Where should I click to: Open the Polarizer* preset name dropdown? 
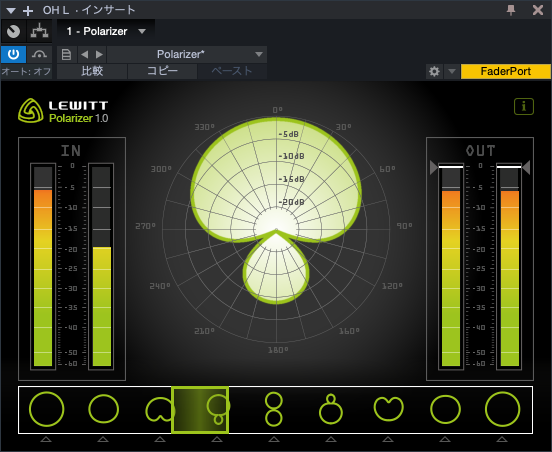tap(187, 55)
